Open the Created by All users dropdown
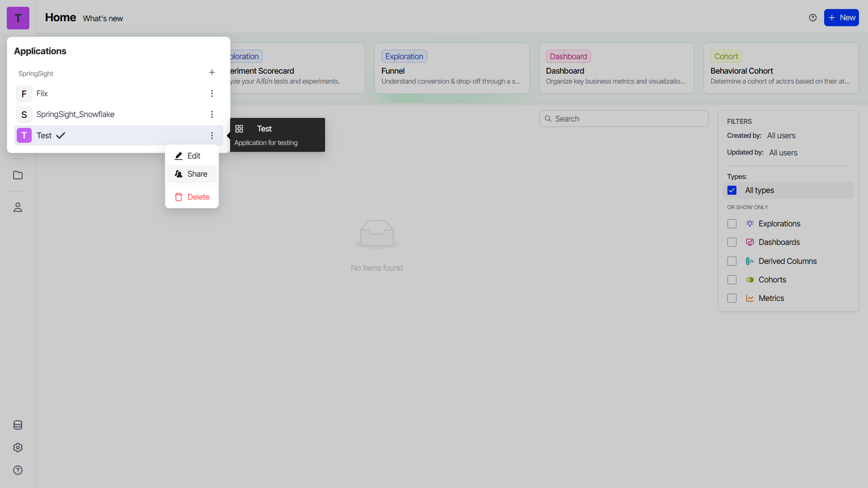This screenshot has width=868, height=488. tap(781, 136)
